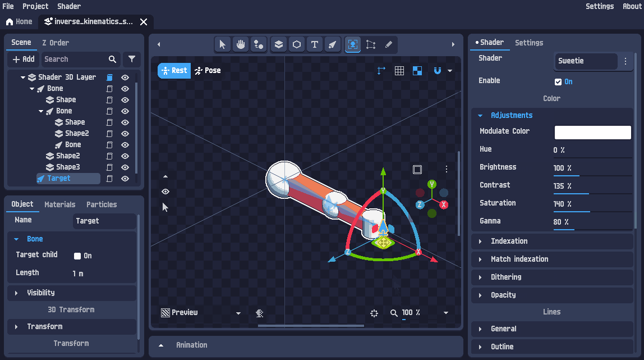Toggle the grid icon in viewport
Image resolution: width=644 pixels, height=360 pixels.
coord(399,71)
